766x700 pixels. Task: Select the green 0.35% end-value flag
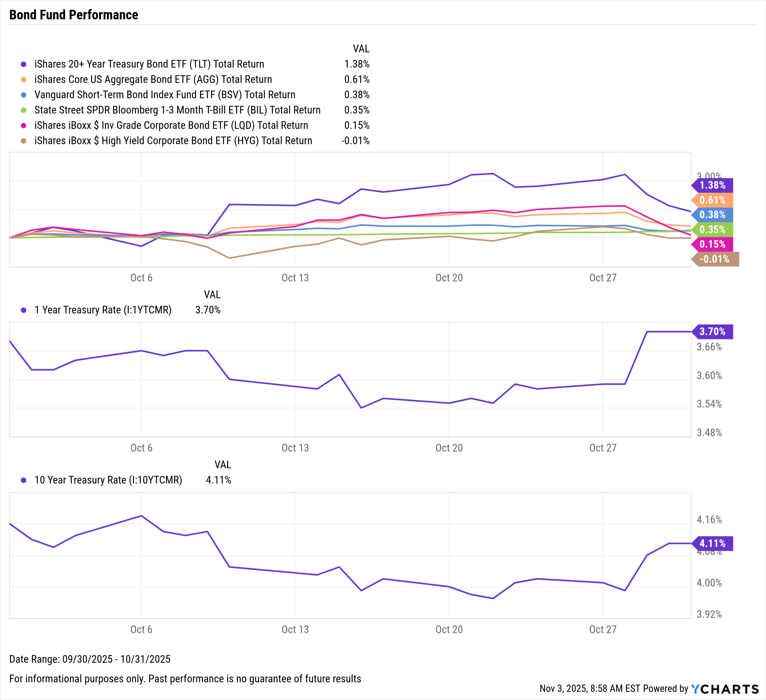click(x=713, y=230)
